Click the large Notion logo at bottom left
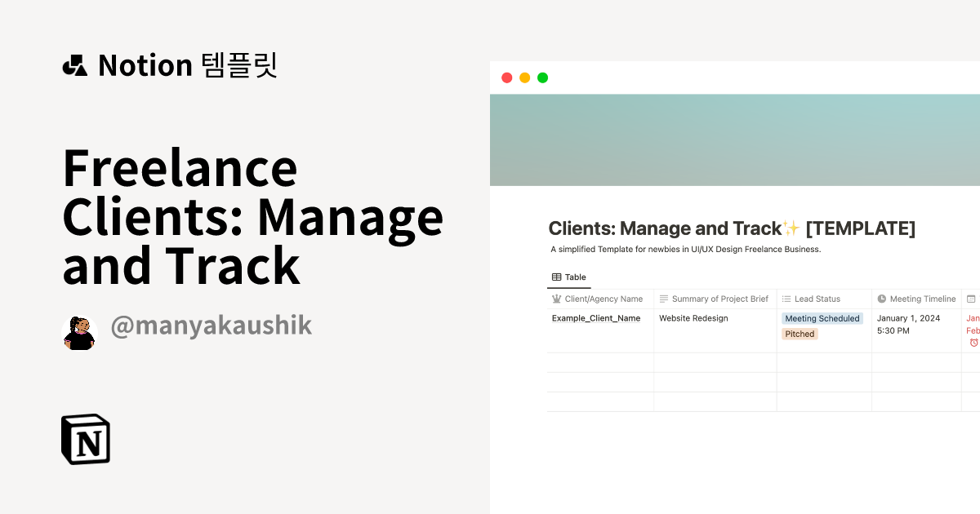The height and width of the screenshot is (514, 980). [x=86, y=438]
